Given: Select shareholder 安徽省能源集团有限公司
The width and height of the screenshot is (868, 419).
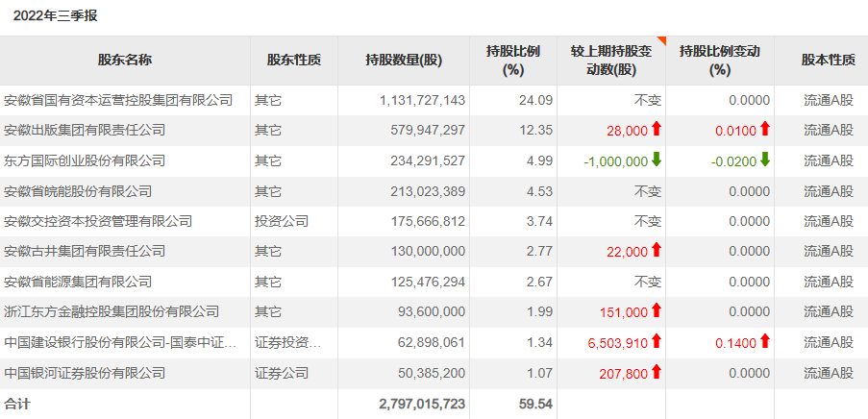Looking at the screenshot, I should coord(78,282).
